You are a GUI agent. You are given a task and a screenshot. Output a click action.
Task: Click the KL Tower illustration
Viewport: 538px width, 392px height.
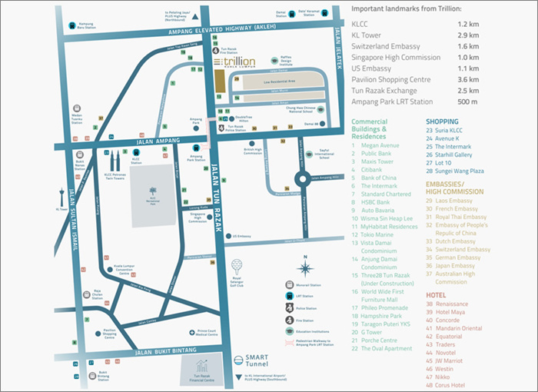61,196
